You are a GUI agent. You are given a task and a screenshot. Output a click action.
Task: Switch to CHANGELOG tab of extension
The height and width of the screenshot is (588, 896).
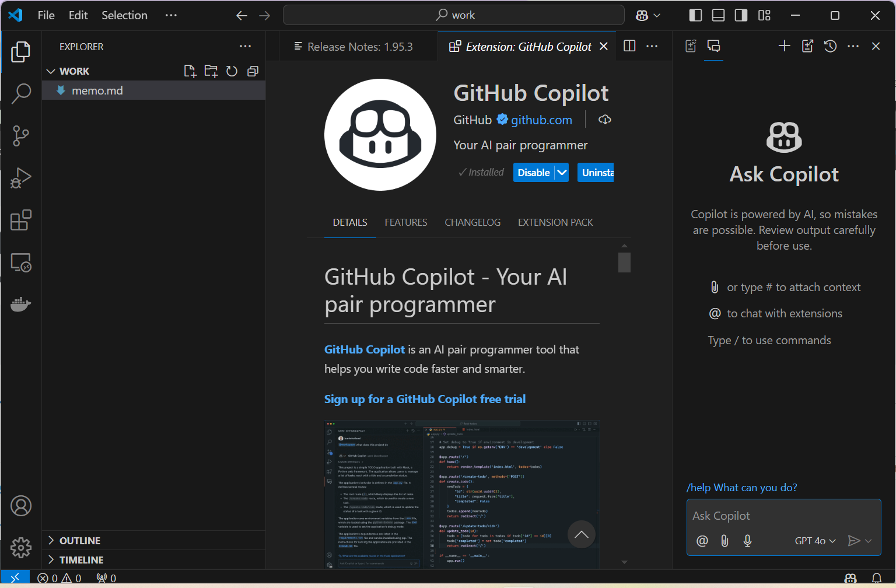coord(473,222)
